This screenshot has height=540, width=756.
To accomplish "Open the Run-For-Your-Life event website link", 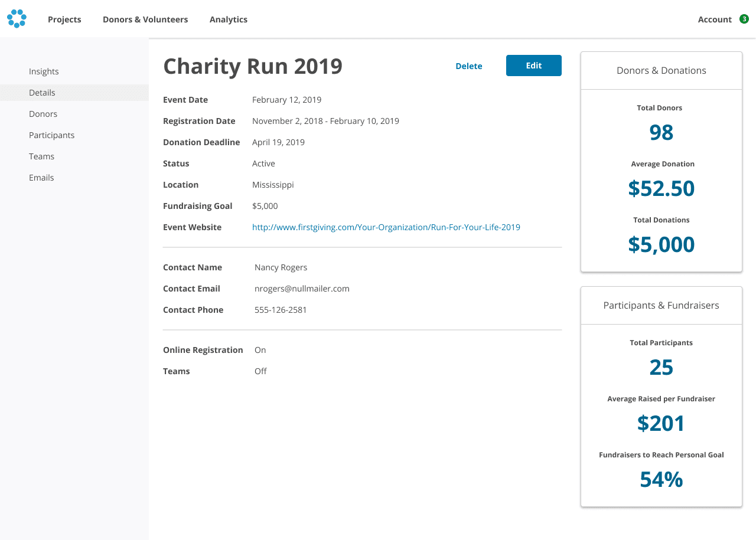I will pos(386,227).
